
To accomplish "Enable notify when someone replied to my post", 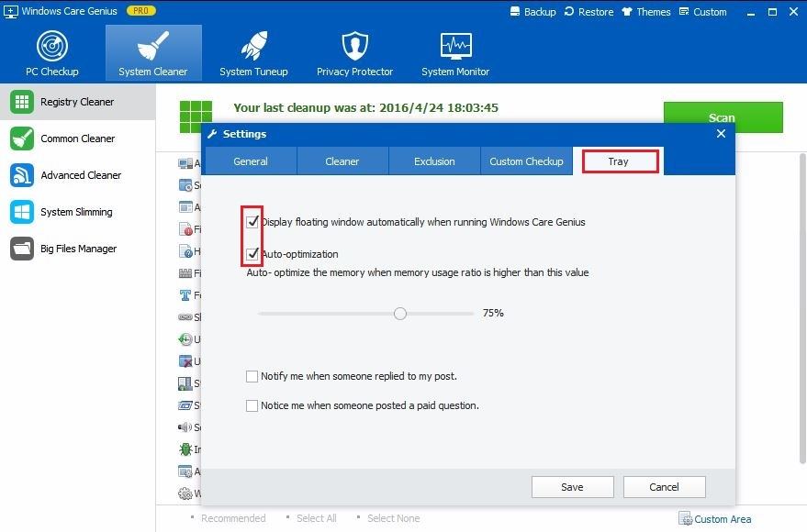I will click(x=252, y=376).
